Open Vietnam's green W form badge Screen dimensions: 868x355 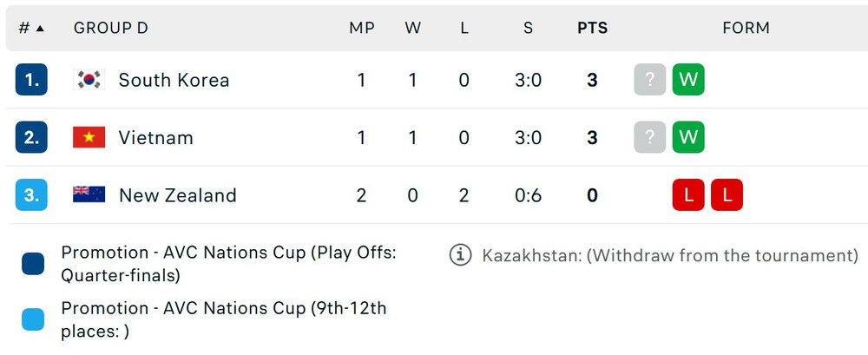point(688,137)
